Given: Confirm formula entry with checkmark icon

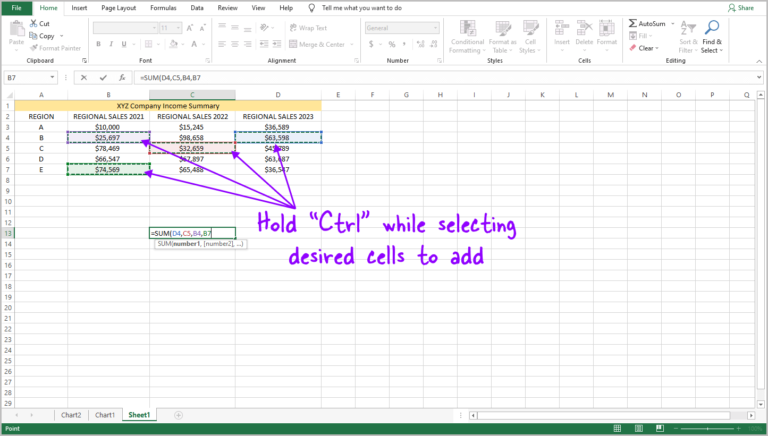Looking at the screenshot, I should point(103,77).
